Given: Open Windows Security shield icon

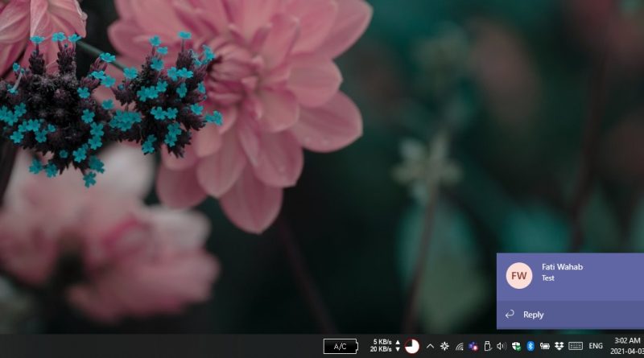Looking at the screenshot, I should (516, 347).
